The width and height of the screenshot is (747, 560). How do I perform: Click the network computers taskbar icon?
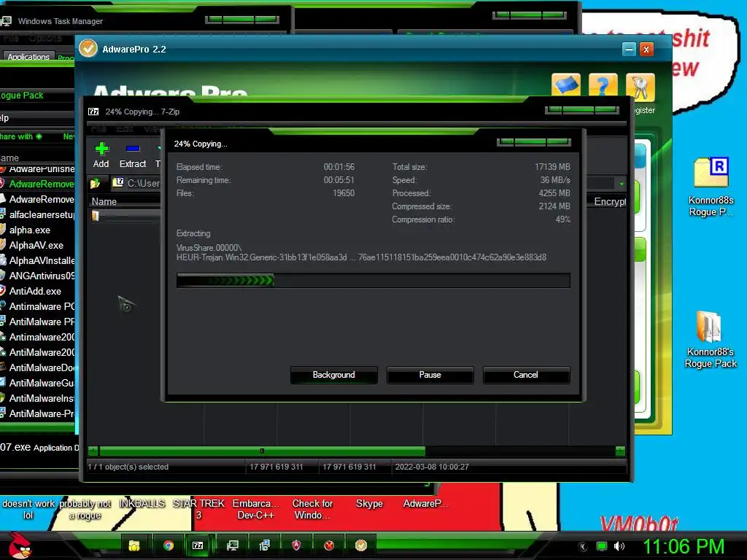[264, 545]
